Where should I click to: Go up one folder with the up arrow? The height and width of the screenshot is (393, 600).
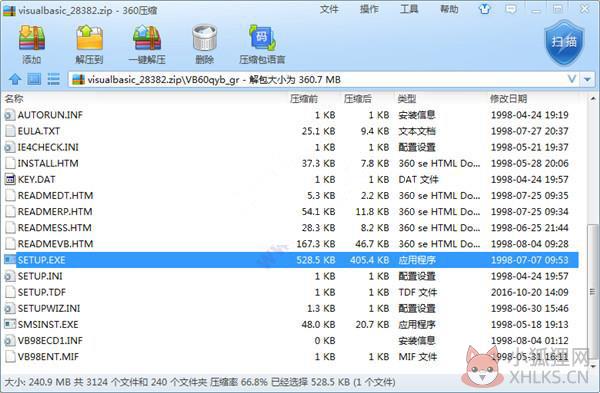click(x=15, y=79)
